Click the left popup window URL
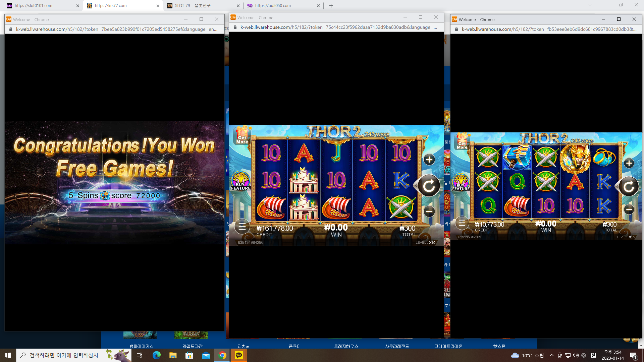The width and height of the screenshot is (644, 362). coord(117,29)
